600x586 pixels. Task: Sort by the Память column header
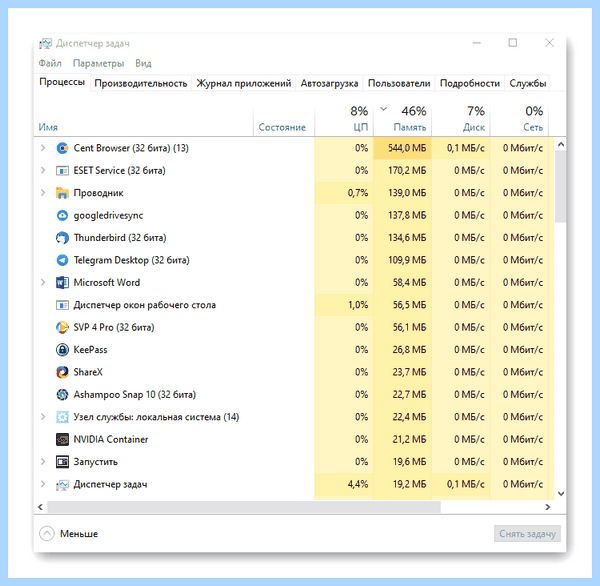402,119
